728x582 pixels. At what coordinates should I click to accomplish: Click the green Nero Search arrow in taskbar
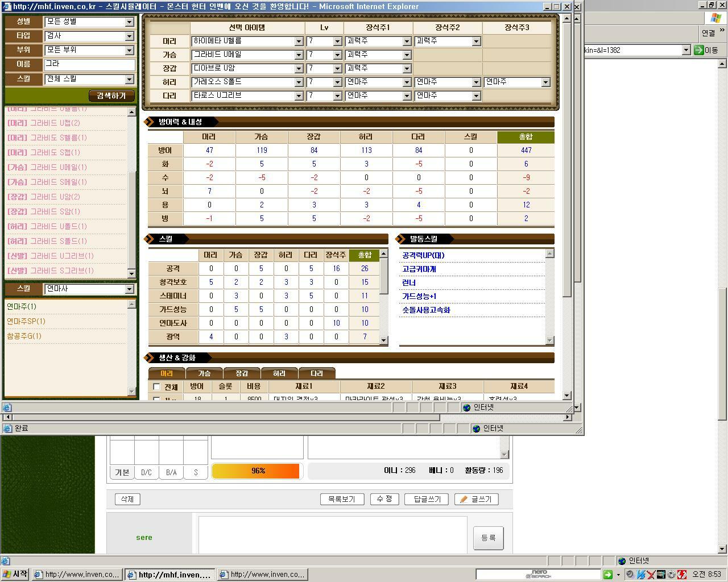tap(608, 575)
